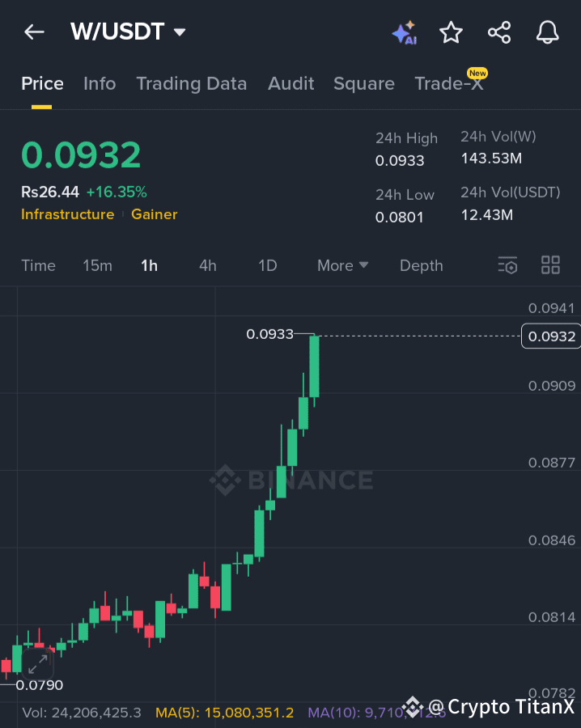Tap the 0.0933 high marker on chart
This screenshot has height=728, width=581.
[x=269, y=334]
